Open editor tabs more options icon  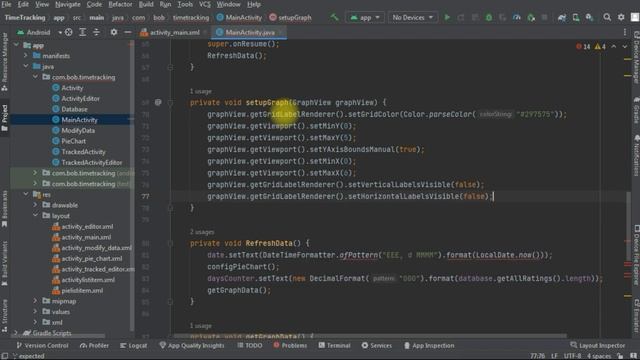[x=625, y=32]
